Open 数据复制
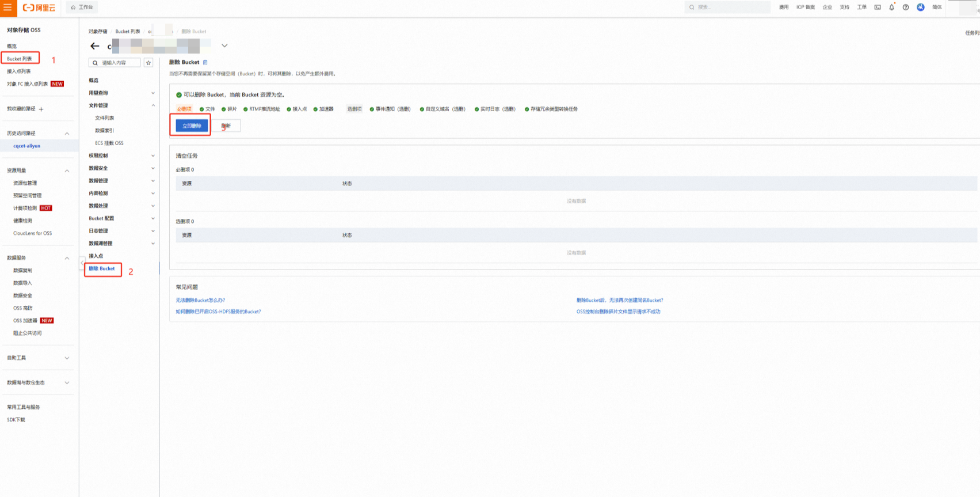The height and width of the screenshot is (497, 980). 22,271
